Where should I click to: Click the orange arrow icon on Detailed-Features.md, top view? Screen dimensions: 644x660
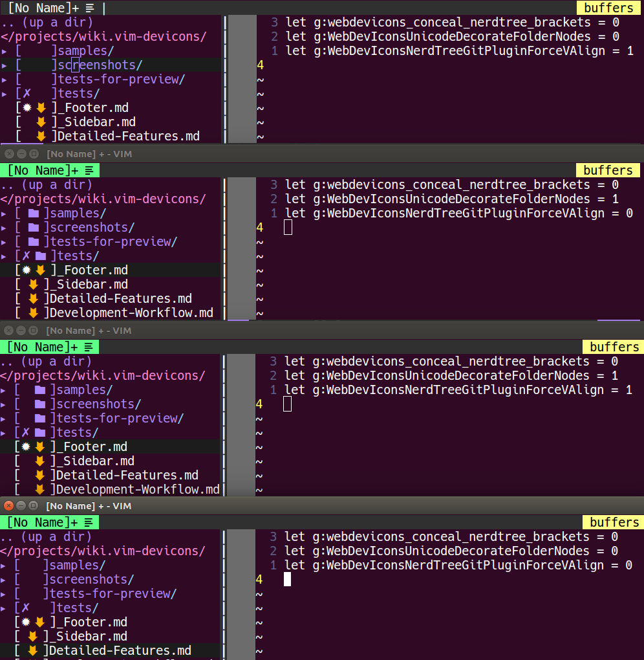[41, 137]
